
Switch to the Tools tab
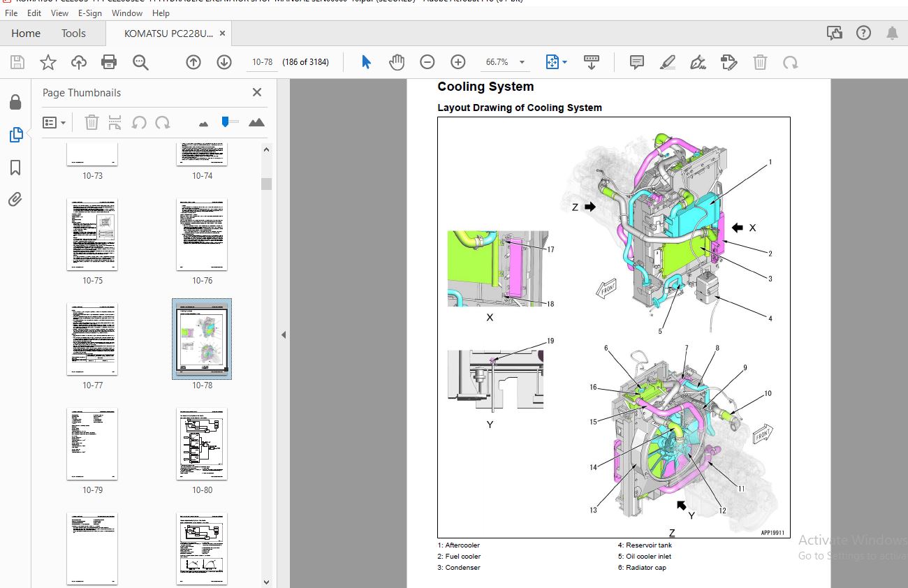(73, 33)
